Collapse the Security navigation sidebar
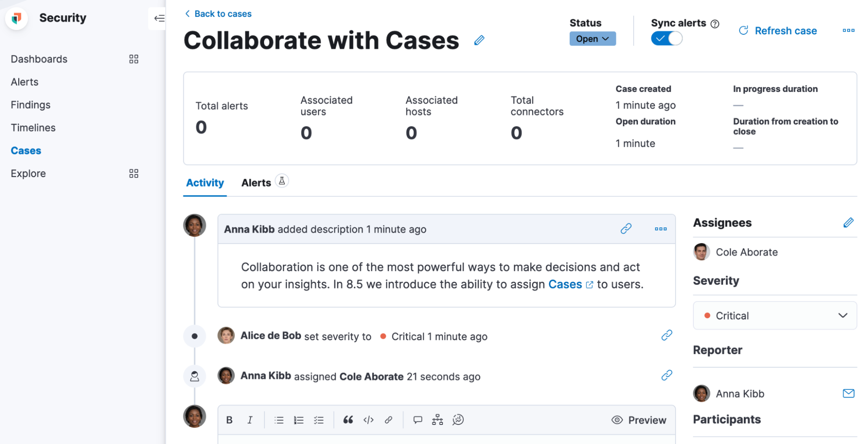This screenshot has height=444, width=868. click(x=159, y=18)
